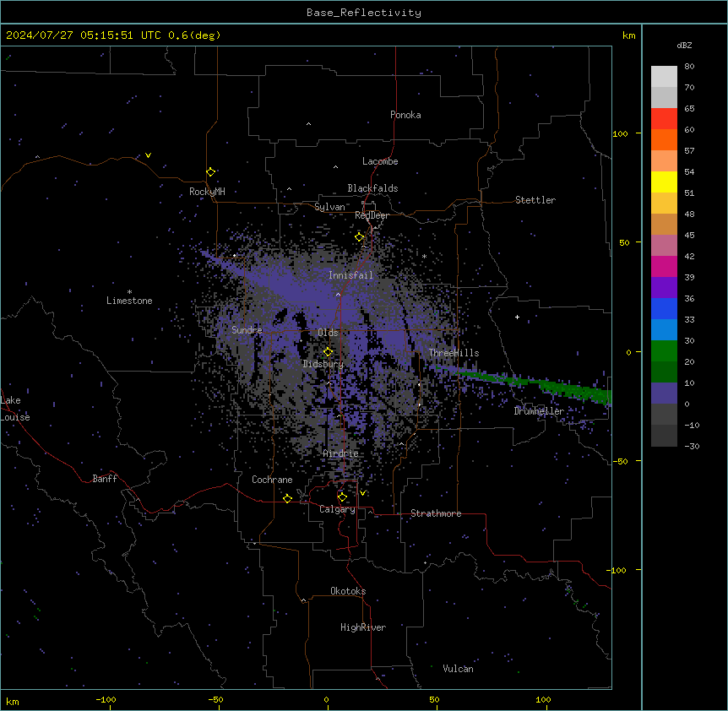Viewport: 728px width, 711px height.
Task: Select the bright yellow 54-51 dBZ swatch
Action: tap(664, 182)
